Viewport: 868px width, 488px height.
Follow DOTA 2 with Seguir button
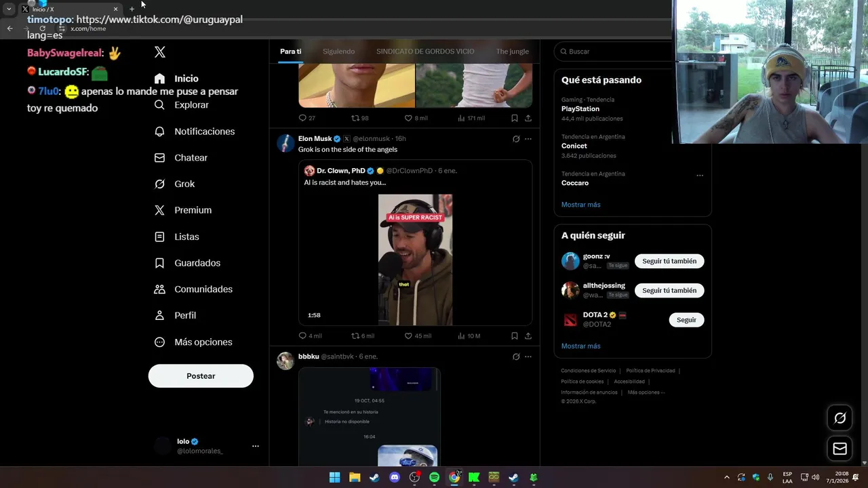pyautogui.click(x=686, y=320)
